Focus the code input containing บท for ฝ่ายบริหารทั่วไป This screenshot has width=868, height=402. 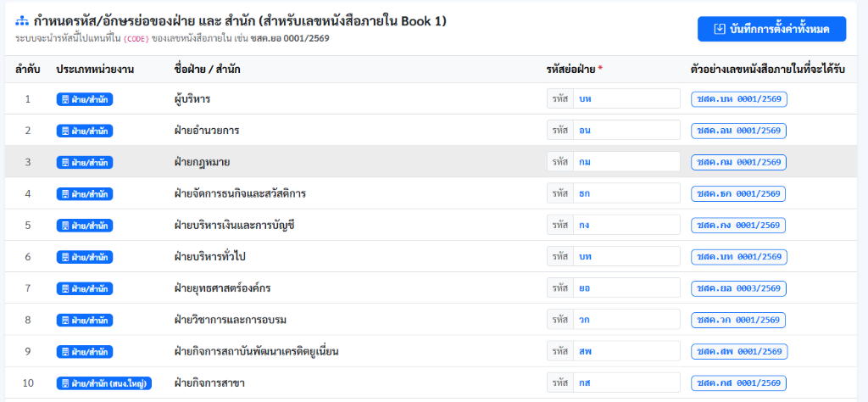pos(626,256)
